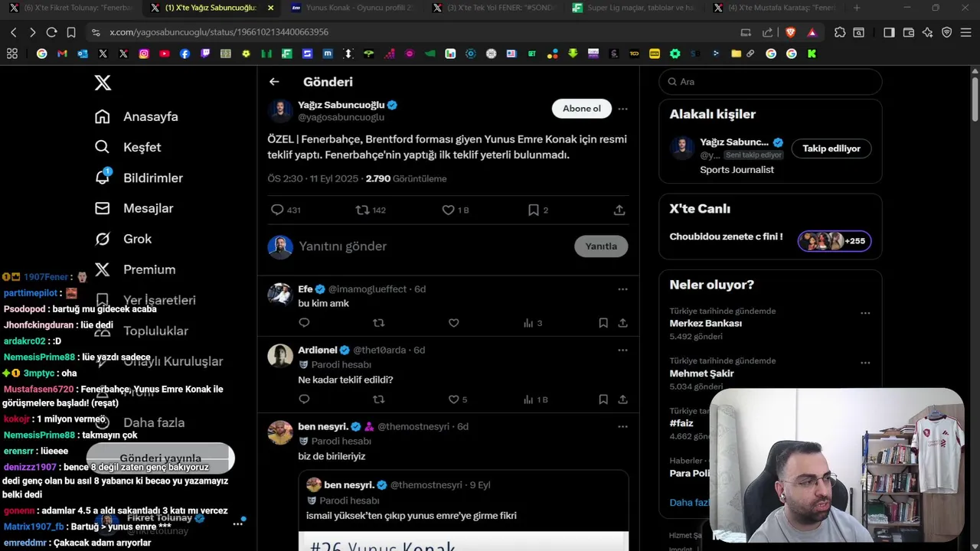Open the quoted ben nesyri post
This screenshot has width=980, height=551.
pos(463,510)
